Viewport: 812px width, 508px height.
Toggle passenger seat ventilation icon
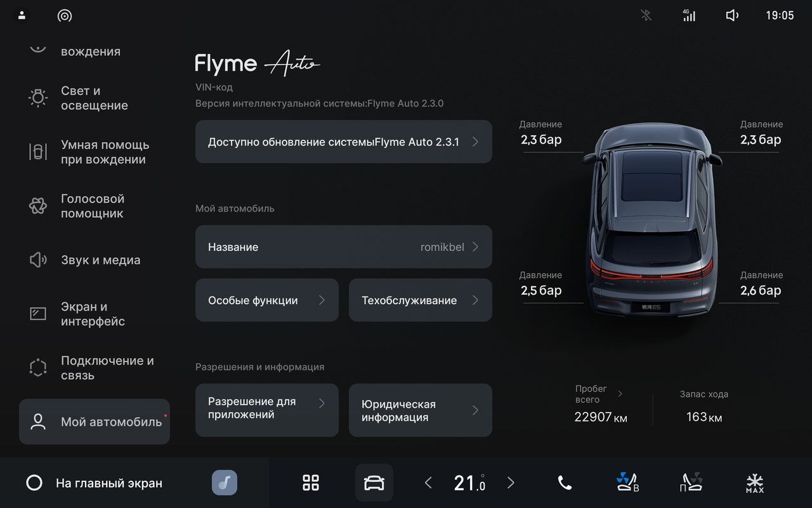pyautogui.click(x=691, y=483)
